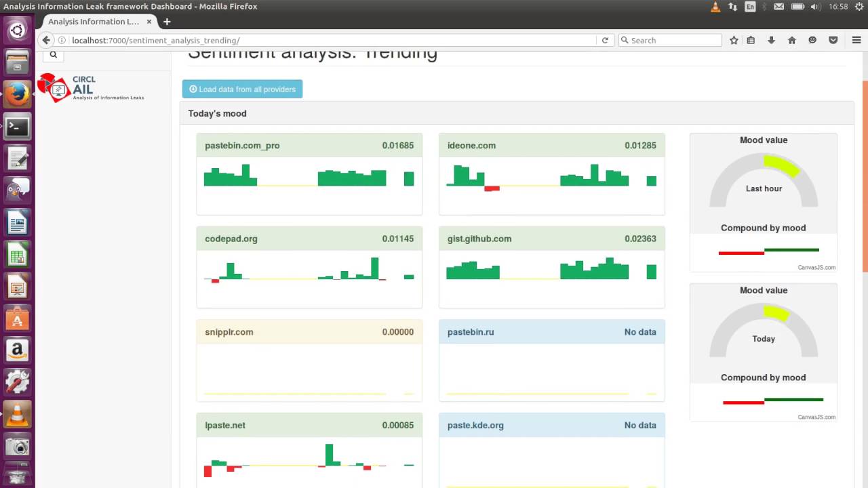Click the Today mood gauge

(x=764, y=330)
